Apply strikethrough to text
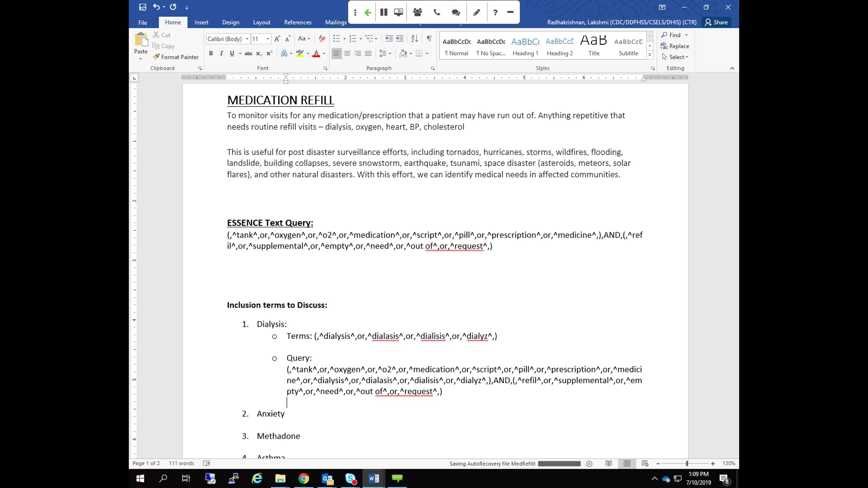Image resolution: width=868 pixels, height=488 pixels. (x=248, y=53)
